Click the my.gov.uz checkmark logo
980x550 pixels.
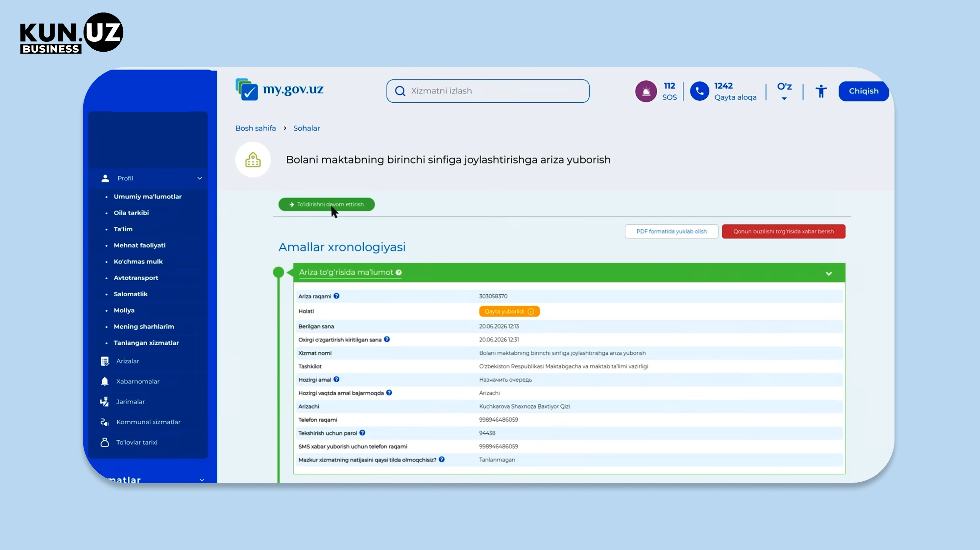coord(247,89)
